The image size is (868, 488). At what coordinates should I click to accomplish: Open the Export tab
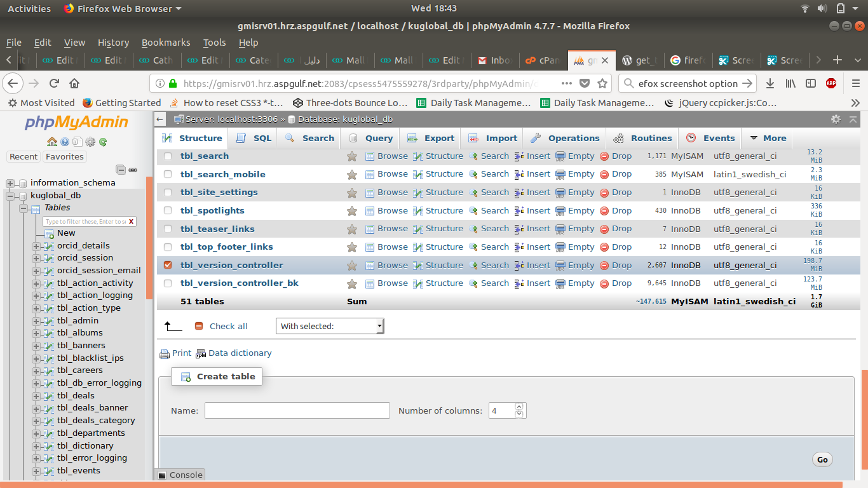tap(431, 138)
